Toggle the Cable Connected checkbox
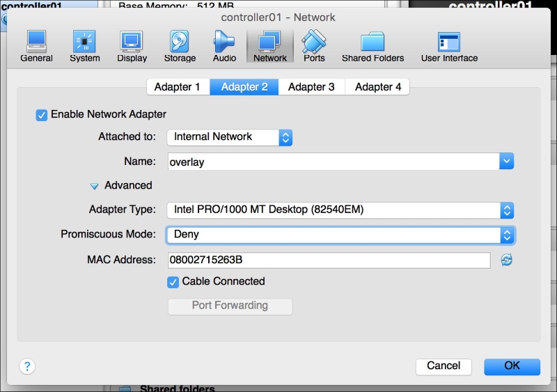Screen dimensions: 557x392 [173, 282]
